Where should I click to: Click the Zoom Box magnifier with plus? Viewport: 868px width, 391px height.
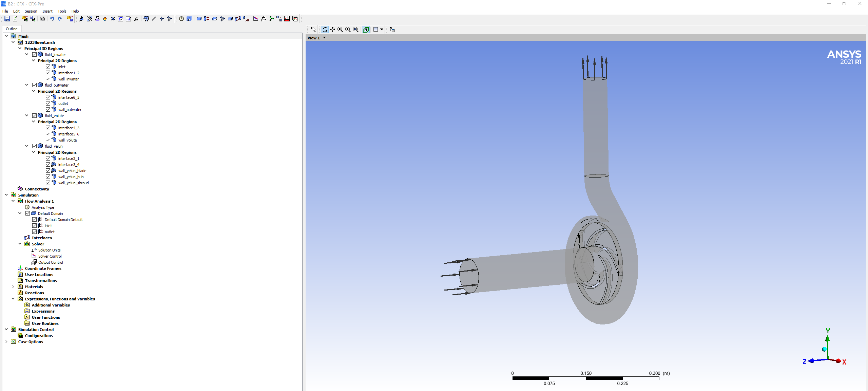point(348,30)
